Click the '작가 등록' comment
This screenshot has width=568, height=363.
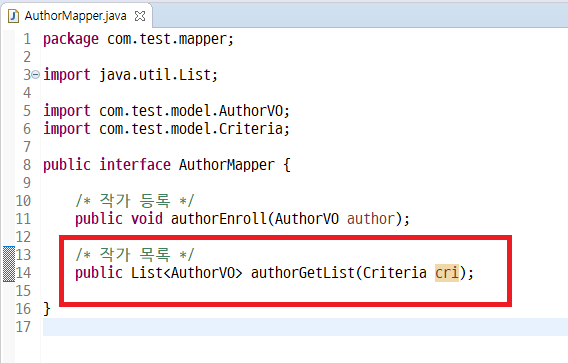[135, 201]
